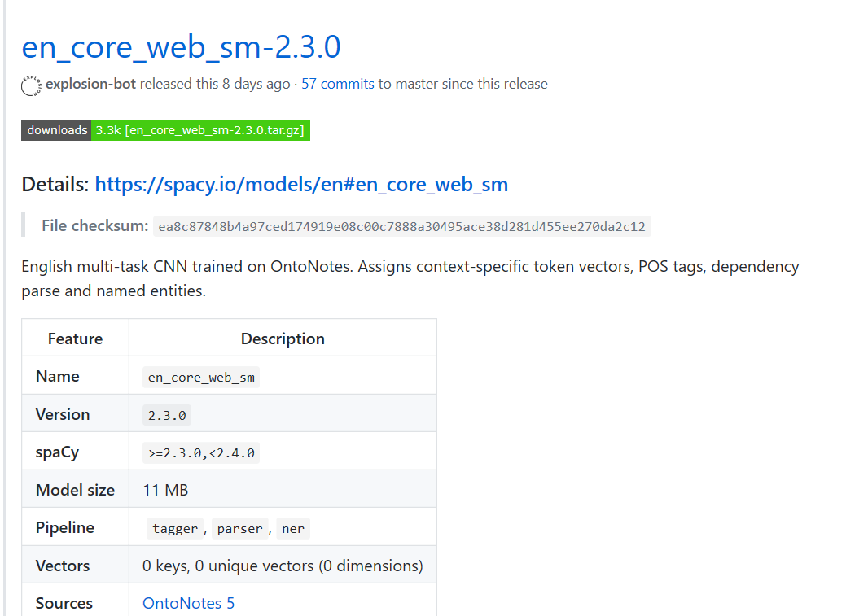Image resolution: width=868 pixels, height=616 pixels.
Task: Select the 11 MB size value
Action: pyautogui.click(x=165, y=491)
